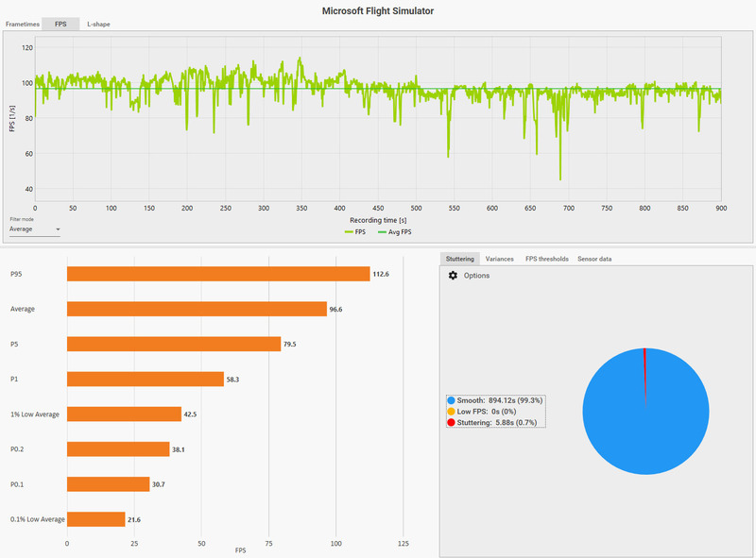756x558 pixels.
Task: Click the 30.7 value label
Action: point(158,484)
